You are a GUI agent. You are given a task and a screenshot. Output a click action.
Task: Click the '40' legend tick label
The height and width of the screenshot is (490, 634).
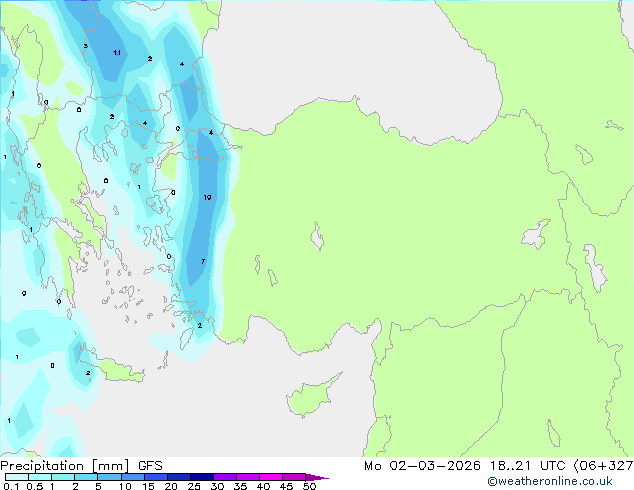(x=263, y=486)
